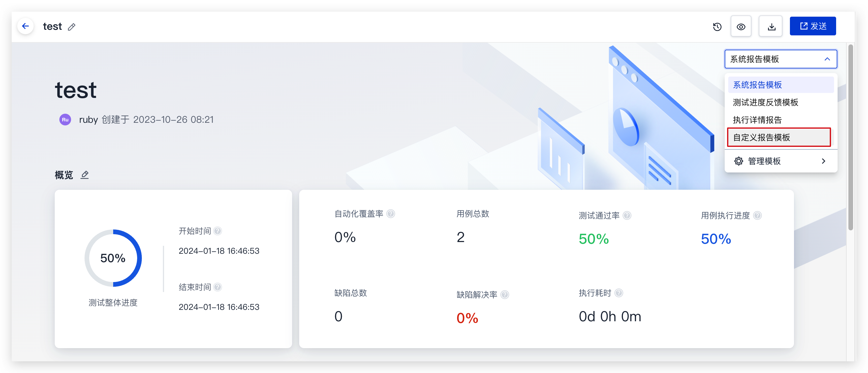The width and height of the screenshot is (868, 373).
Task: Click the 创建于 2023-10-26 08:21 text
Action: (157, 120)
